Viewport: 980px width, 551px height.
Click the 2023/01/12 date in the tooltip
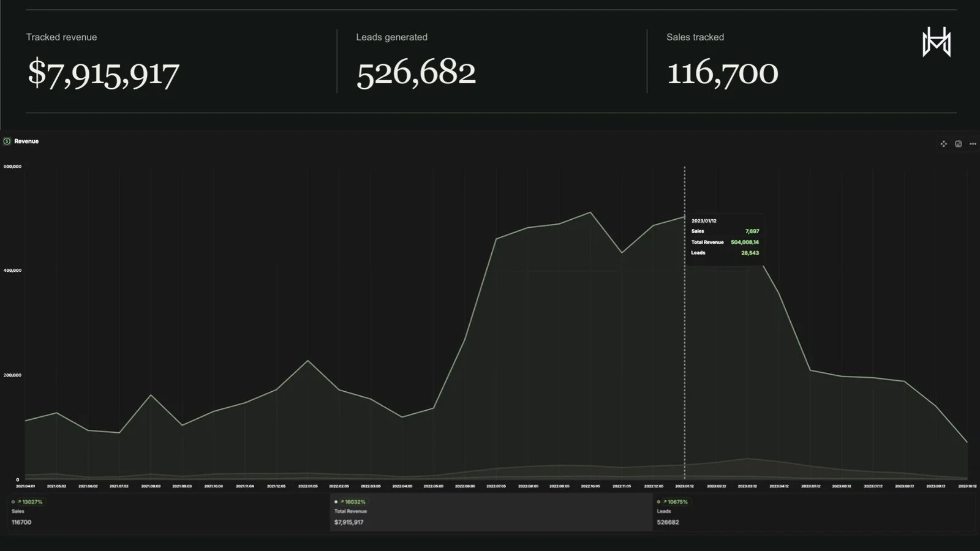(x=704, y=221)
